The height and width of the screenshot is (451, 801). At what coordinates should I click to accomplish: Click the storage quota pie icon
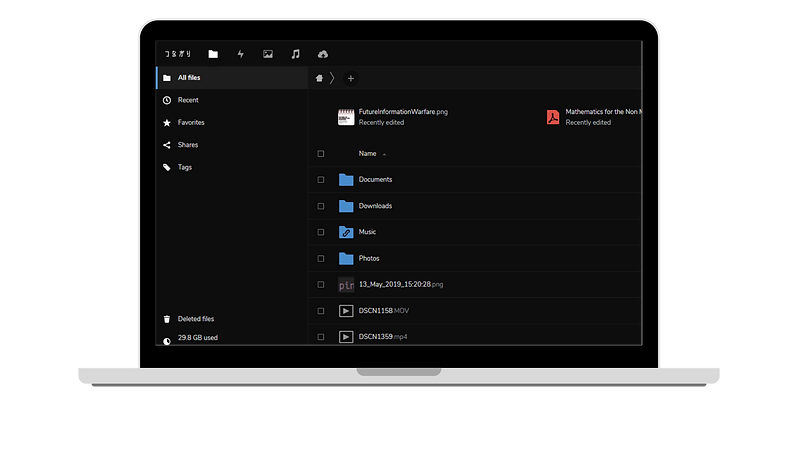click(167, 341)
